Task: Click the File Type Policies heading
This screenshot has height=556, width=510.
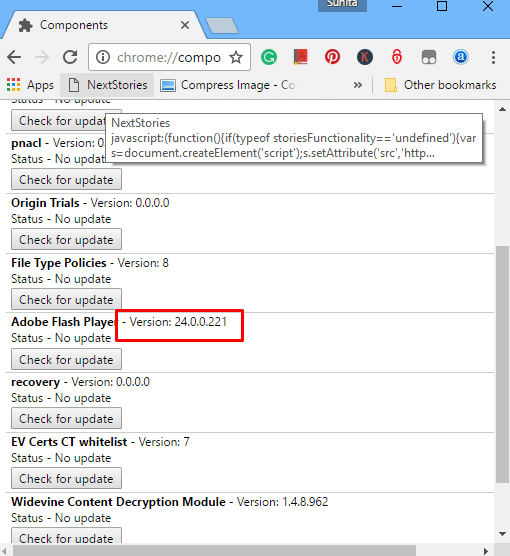Action: click(59, 263)
